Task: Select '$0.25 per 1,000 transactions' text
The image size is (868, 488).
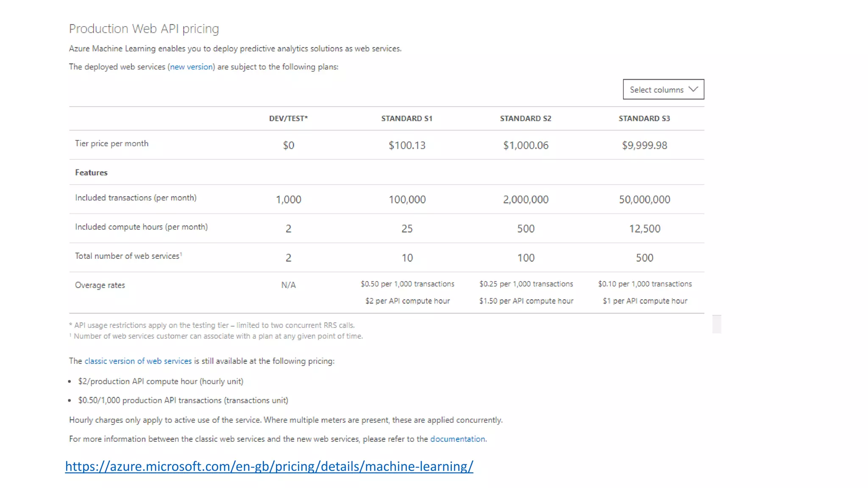Action: coord(526,284)
